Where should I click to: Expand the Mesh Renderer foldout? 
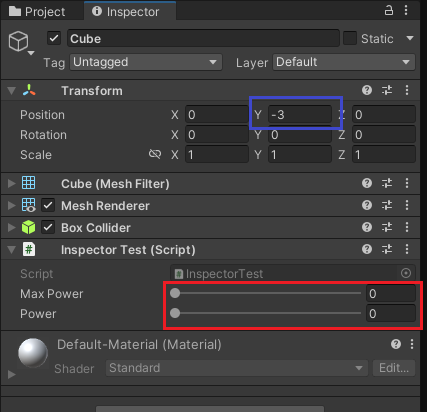click(12, 205)
